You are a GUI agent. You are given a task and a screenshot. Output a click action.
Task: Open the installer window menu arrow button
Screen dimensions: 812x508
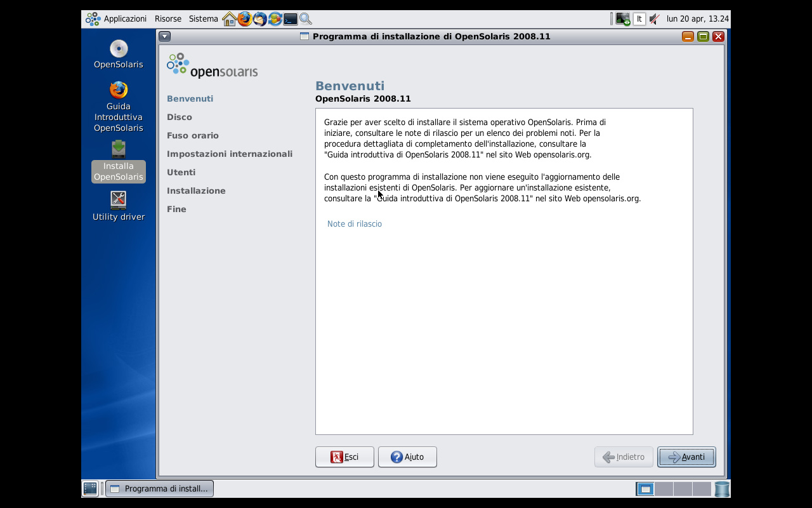pyautogui.click(x=164, y=36)
